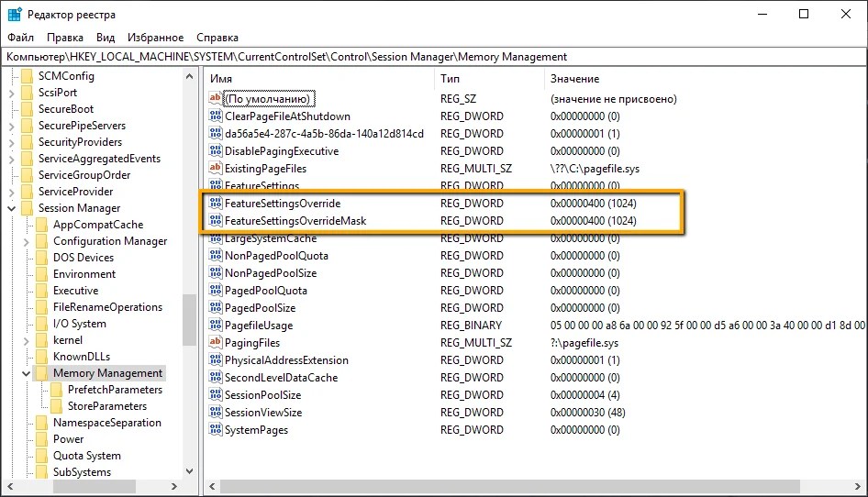Click the Registry Editor title bar icon
The image size is (868, 497).
click(x=15, y=15)
